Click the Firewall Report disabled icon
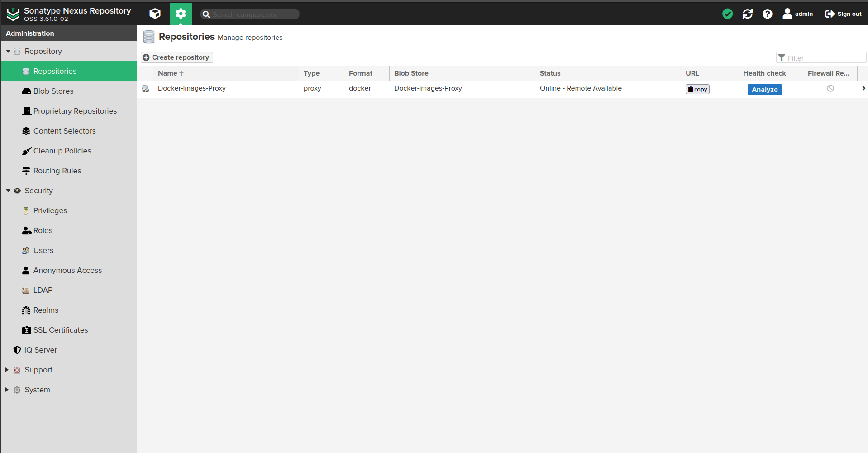 pos(830,89)
